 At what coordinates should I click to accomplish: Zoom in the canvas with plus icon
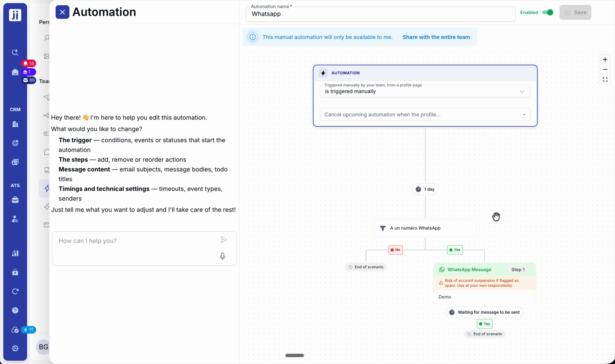point(605,60)
